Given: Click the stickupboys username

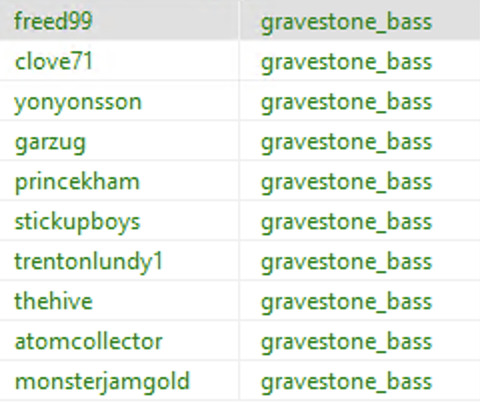Looking at the screenshot, I should [77, 222].
